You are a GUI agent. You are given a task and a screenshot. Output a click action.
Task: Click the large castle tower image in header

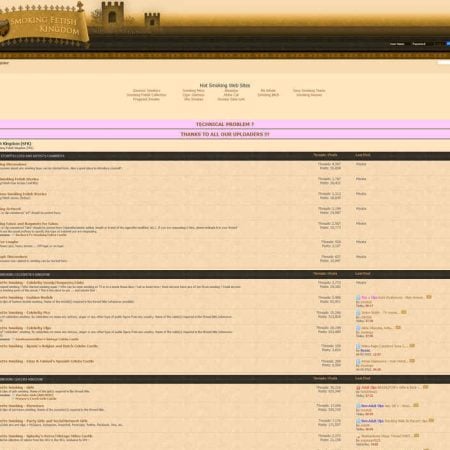pos(113,13)
